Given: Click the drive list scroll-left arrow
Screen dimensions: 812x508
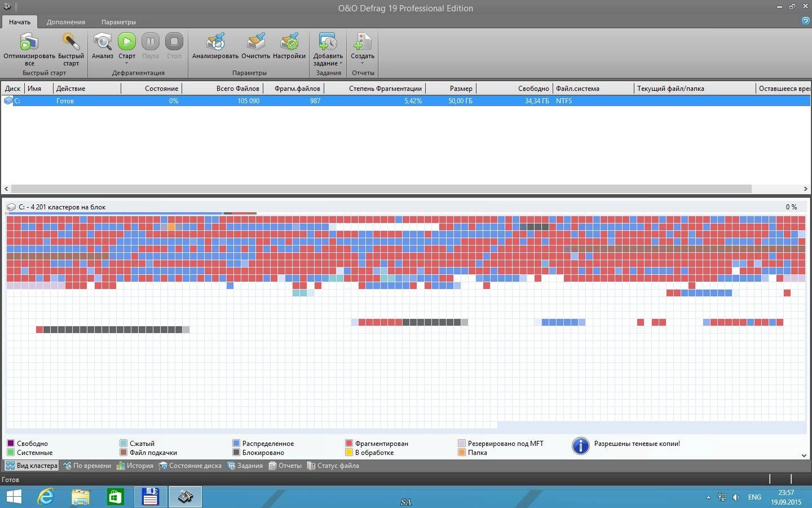Looking at the screenshot, I should (x=6, y=189).
